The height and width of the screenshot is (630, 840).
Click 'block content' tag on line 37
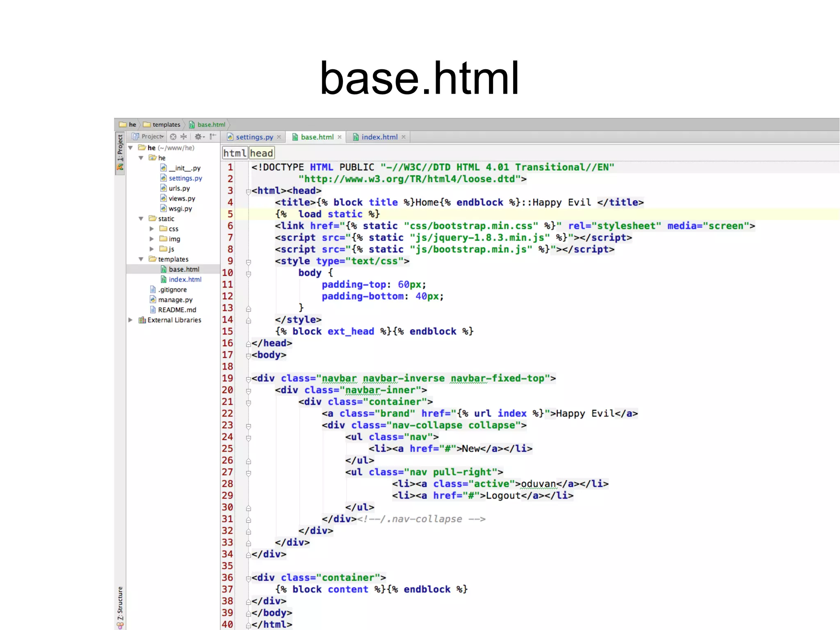point(330,589)
